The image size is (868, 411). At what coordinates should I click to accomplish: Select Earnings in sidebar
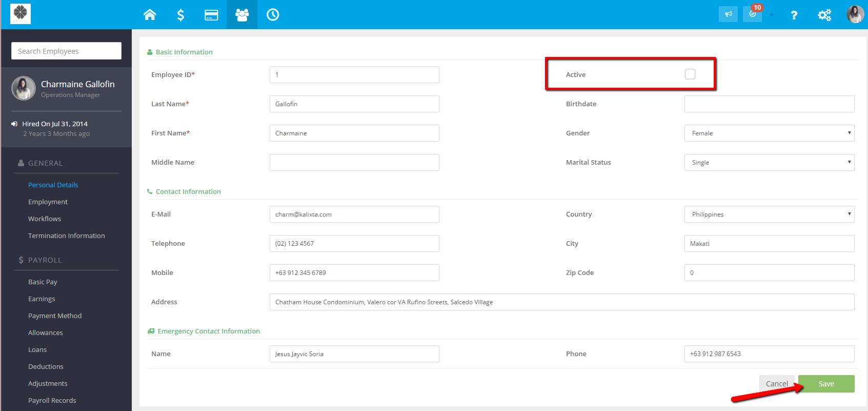[42, 299]
